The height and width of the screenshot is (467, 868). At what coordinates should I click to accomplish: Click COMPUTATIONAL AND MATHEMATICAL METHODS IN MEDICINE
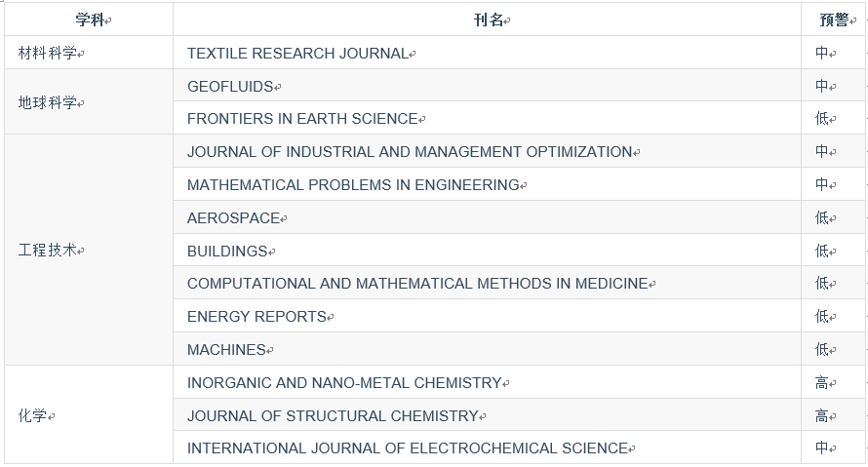pyautogui.click(x=417, y=284)
